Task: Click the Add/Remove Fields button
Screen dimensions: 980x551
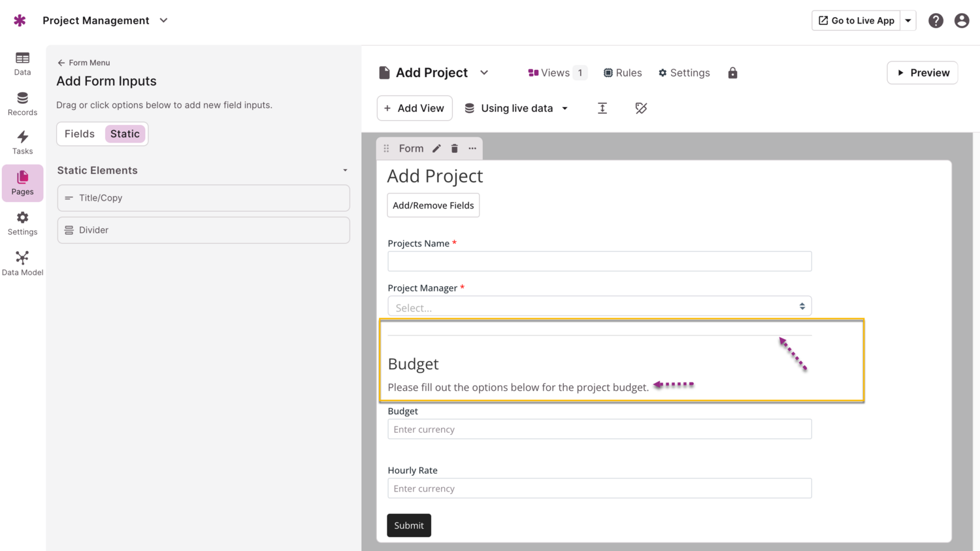Action: point(433,205)
